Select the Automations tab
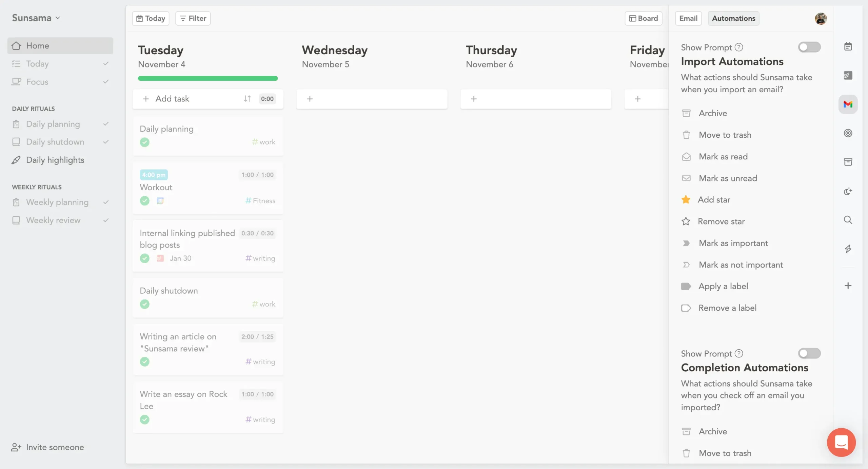The image size is (868, 469). (733, 18)
